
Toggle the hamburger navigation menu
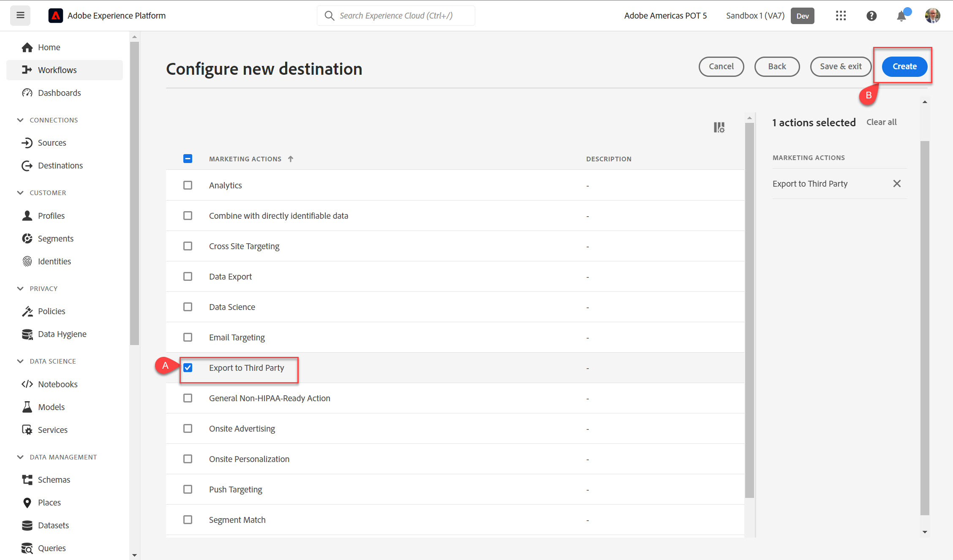pos(20,16)
